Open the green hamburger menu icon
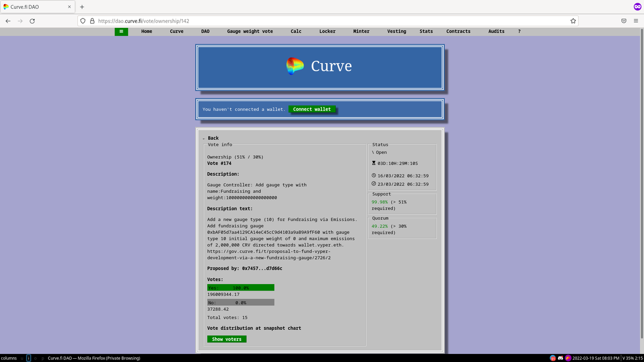The image size is (644, 362). point(121,32)
